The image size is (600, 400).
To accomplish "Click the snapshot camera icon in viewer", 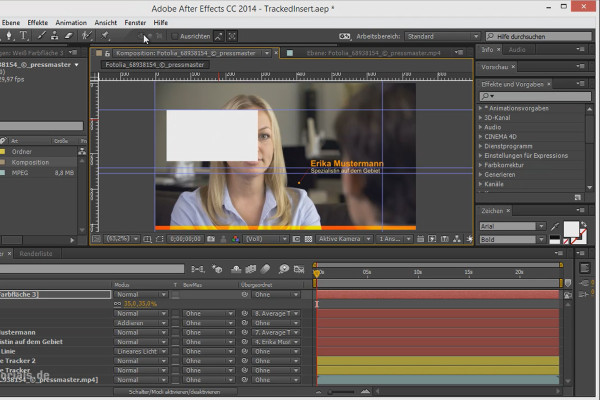I will 211,239.
